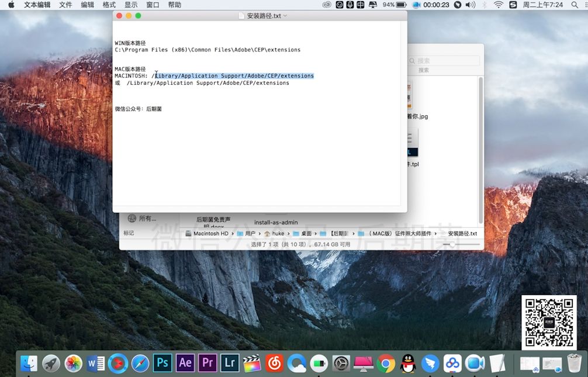Image resolution: width=588 pixels, height=377 pixels.
Task: Open Google Chrome from the Dock
Action: (385, 363)
